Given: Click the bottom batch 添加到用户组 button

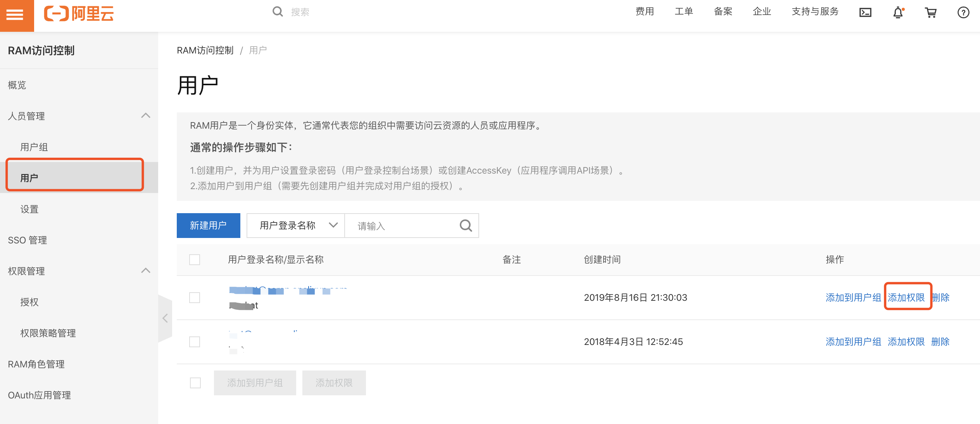Looking at the screenshot, I should point(255,383).
